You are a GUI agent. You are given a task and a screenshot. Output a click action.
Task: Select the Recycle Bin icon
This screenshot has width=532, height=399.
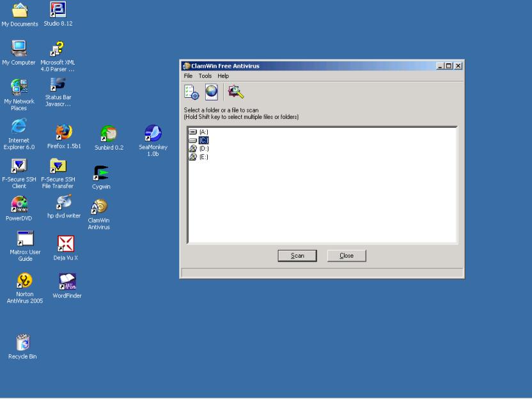pyautogui.click(x=22, y=347)
